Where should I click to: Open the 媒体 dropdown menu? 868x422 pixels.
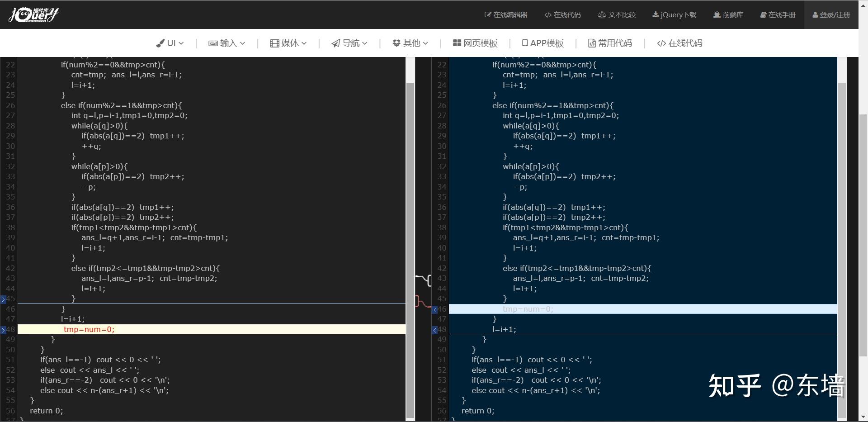288,43
